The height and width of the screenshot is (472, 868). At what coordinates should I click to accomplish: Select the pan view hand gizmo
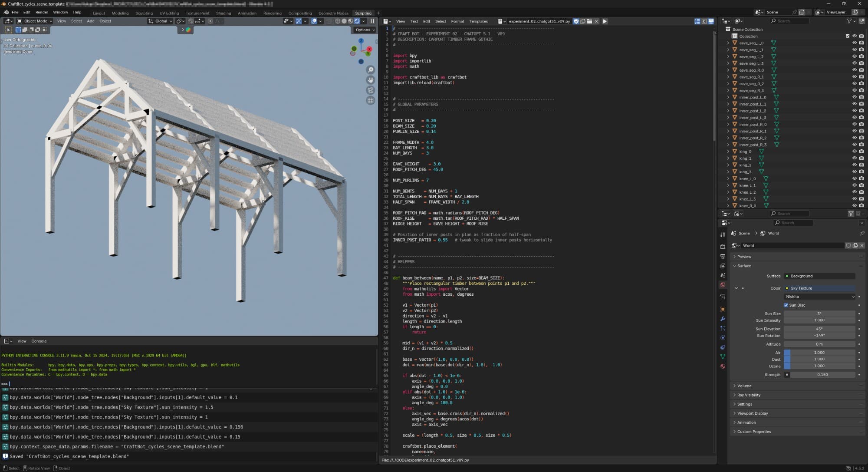tap(370, 80)
